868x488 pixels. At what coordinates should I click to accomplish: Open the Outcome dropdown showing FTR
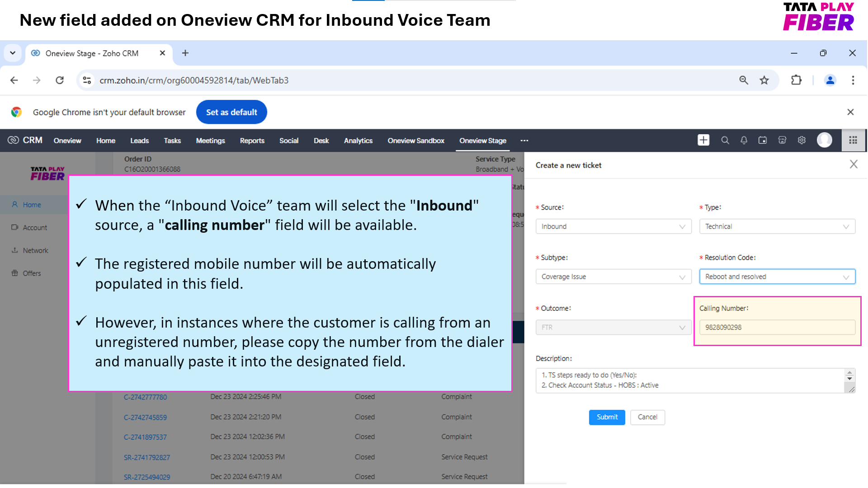click(x=613, y=327)
